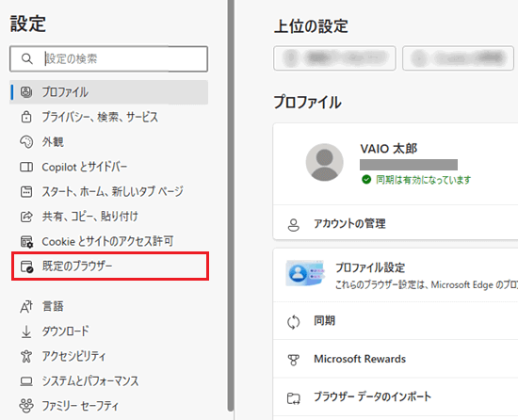Click the share icon for 共有、コピー、貼り付け
Screen dimensions: 518x420
click(x=26, y=217)
